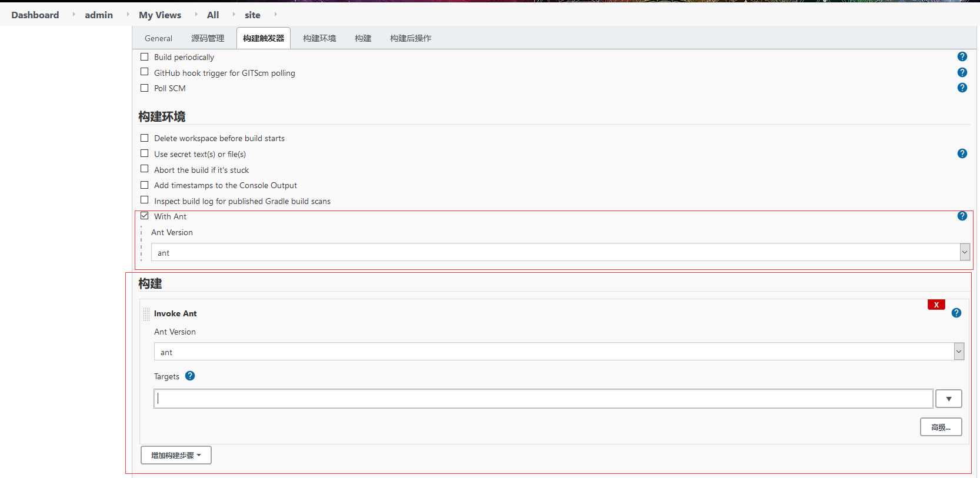Image resolution: width=980 pixels, height=478 pixels.
Task: Uncheck the With Ant checkbox
Action: pyautogui.click(x=144, y=216)
